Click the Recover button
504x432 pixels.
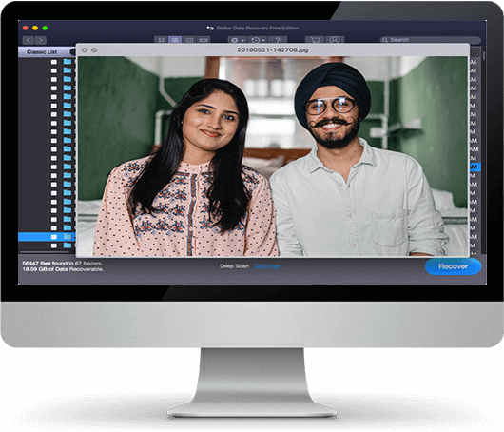(x=453, y=266)
